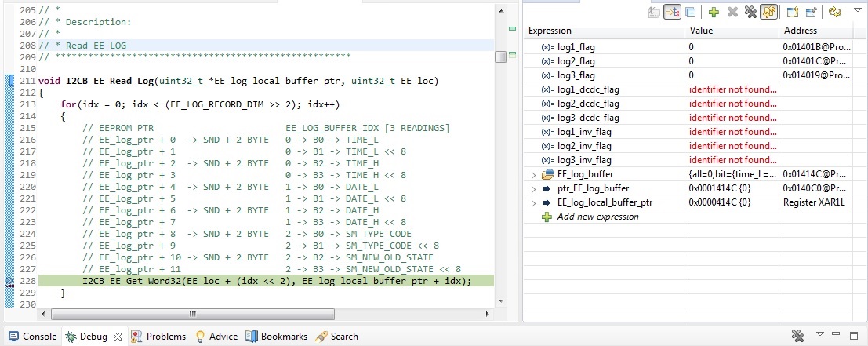Screen dimensions: 868x346
Task: Click Remove All Terminated icon in Debug view
Action: click(x=797, y=336)
